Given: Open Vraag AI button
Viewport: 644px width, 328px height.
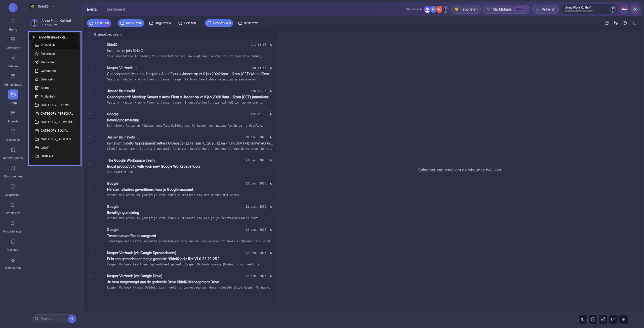Looking at the screenshot, I should (545, 9).
